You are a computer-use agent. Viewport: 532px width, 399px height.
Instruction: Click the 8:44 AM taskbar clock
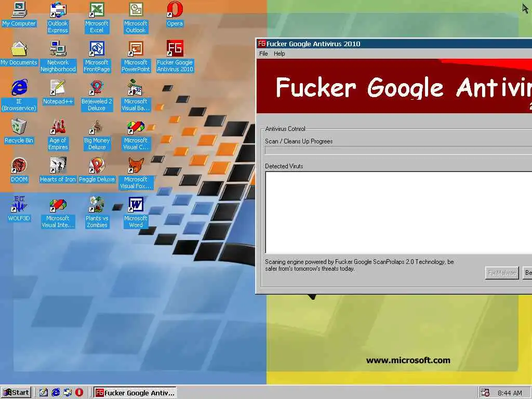[x=510, y=393]
